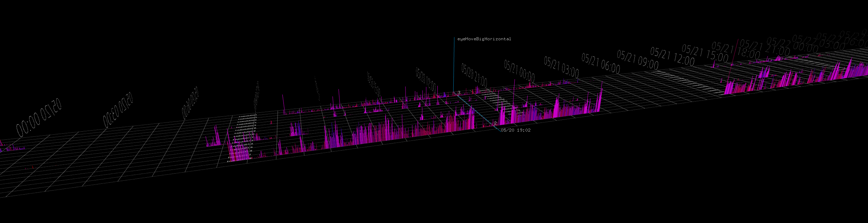Click the 05/20 19:02 cursor timestamp
Viewport: 868px width, 223px height.
coord(516,130)
